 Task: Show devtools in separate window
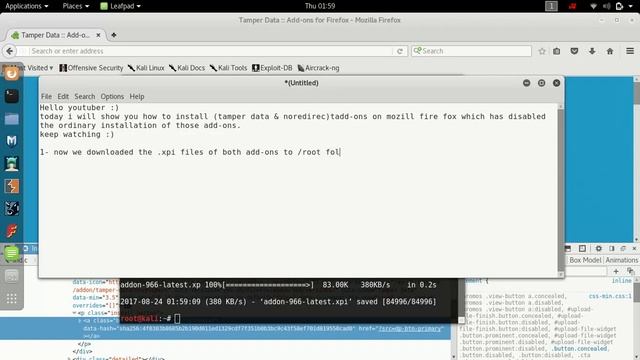623,248
